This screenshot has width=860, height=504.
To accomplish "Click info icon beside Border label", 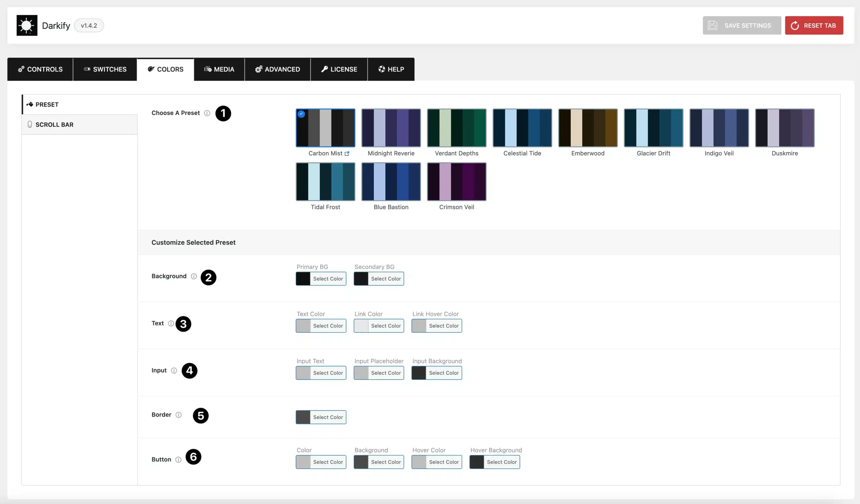I will point(178,415).
